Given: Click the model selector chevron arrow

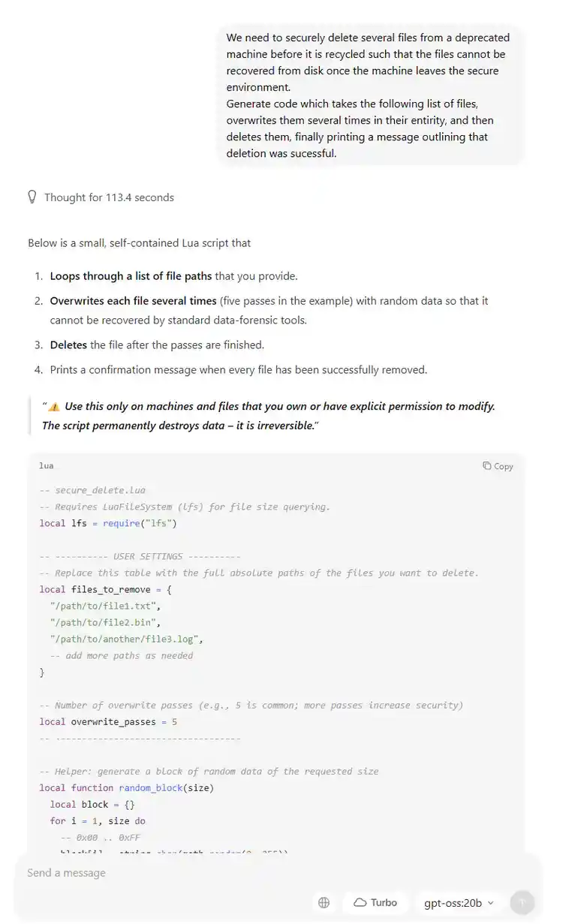Looking at the screenshot, I should click(491, 903).
